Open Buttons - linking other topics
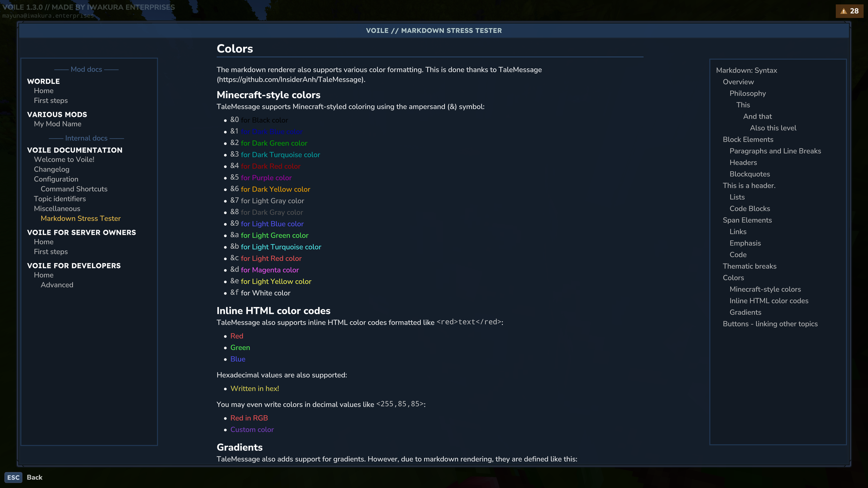 [x=770, y=324]
